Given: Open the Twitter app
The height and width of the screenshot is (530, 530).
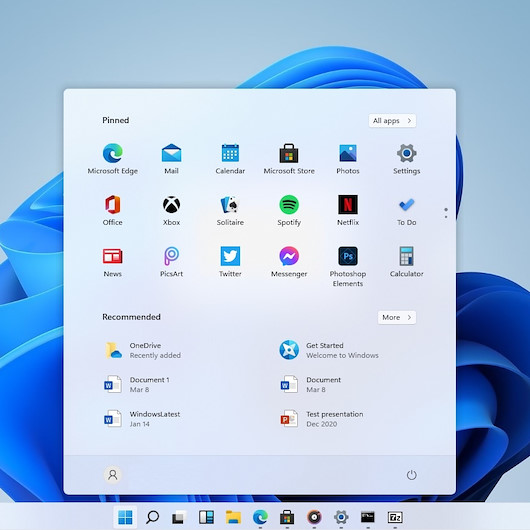Looking at the screenshot, I should pyautogui.click(x=230, y=262).
